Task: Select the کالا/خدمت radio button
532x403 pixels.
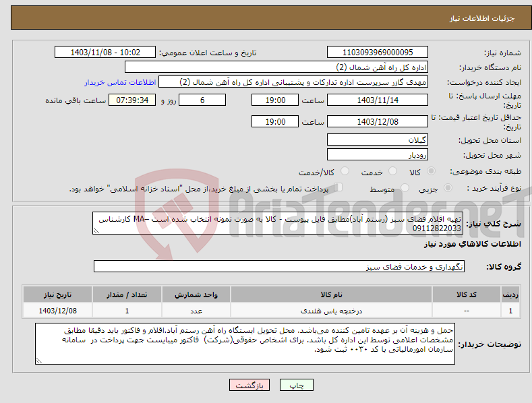Action: coord(345,171)
